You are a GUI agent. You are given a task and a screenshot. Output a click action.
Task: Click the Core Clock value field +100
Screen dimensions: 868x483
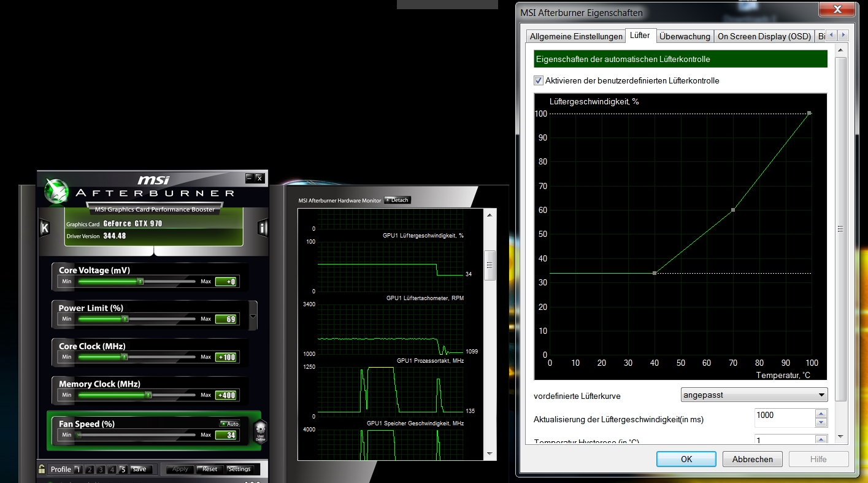pyautogui.click(x=226, y=357)
